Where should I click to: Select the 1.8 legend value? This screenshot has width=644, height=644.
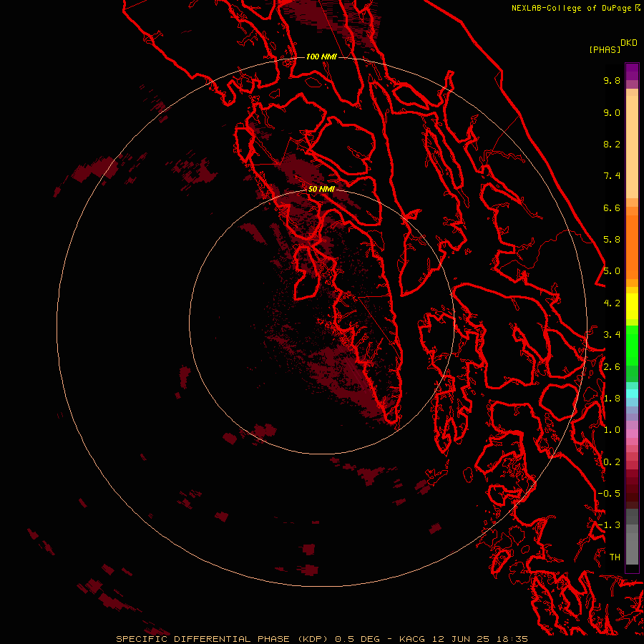click(x=612, y=399)
